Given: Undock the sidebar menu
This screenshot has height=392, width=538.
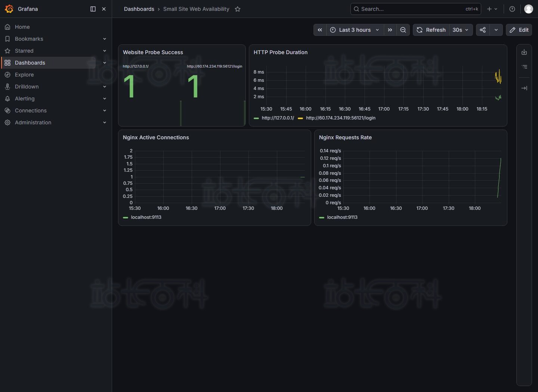Looking at the screenshot, I should coord(93,9).
